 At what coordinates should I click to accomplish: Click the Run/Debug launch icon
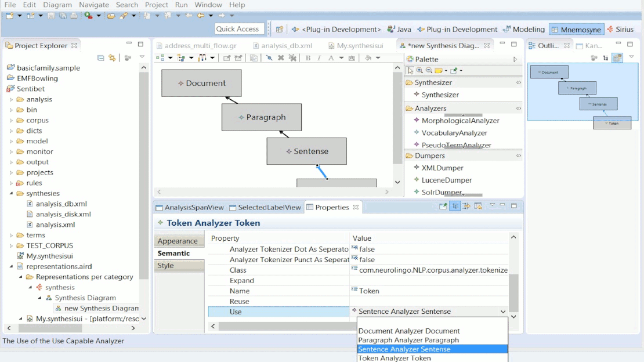coord(88,16)
